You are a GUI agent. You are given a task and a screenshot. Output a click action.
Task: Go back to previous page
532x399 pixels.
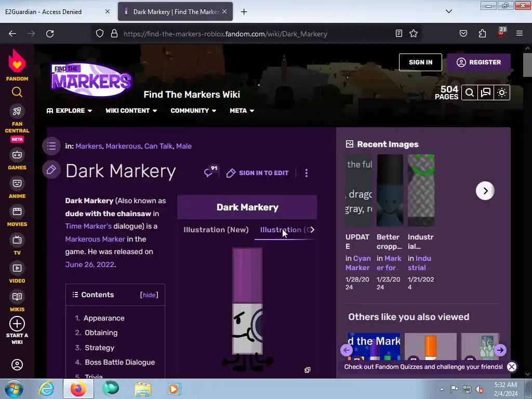pyautogui.click(x=12, y=34)
